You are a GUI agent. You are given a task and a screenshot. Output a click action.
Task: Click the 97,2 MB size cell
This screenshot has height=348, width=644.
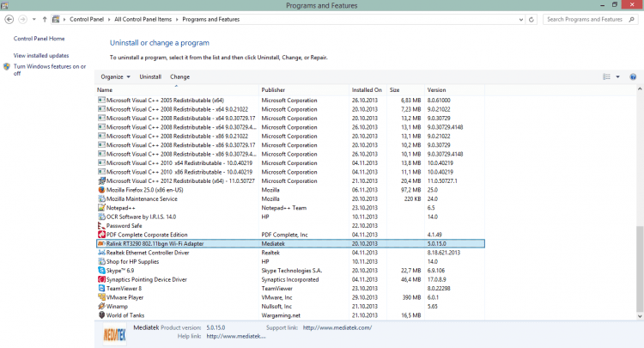[410, 190]
